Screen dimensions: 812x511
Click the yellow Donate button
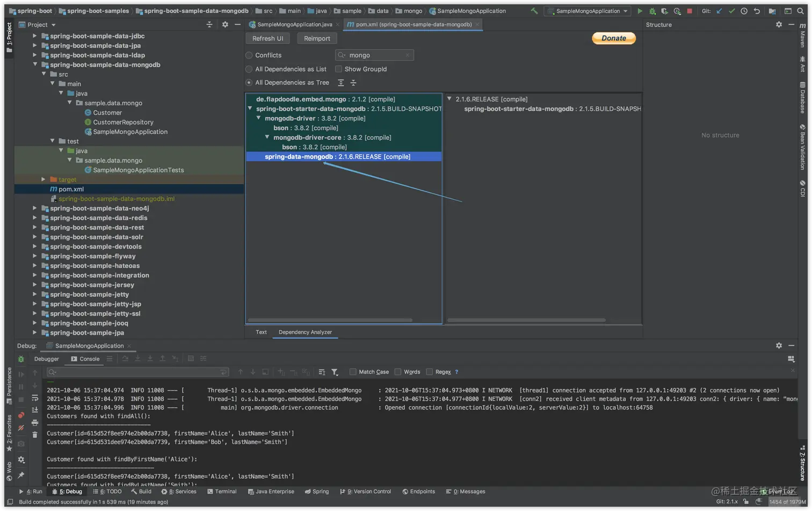coord(614,38)
